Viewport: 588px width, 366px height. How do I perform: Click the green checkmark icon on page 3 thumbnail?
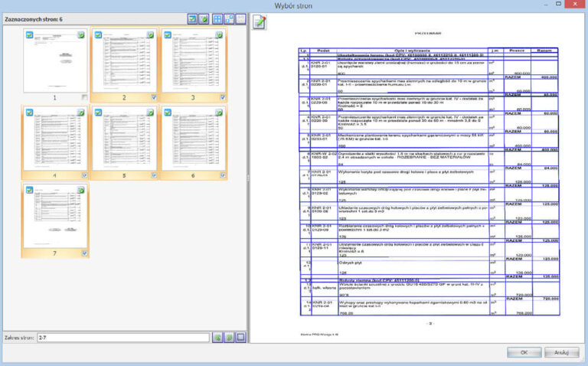[220, 35]
